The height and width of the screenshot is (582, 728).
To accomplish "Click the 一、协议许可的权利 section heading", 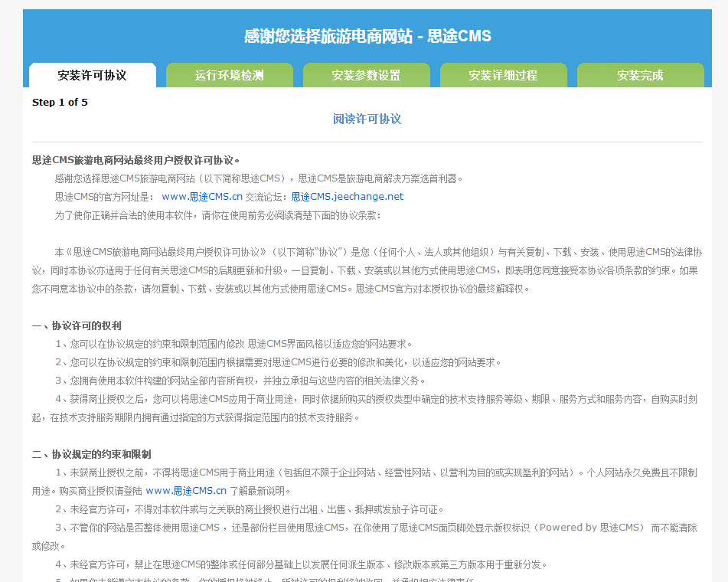I will [x=77, y=325].
